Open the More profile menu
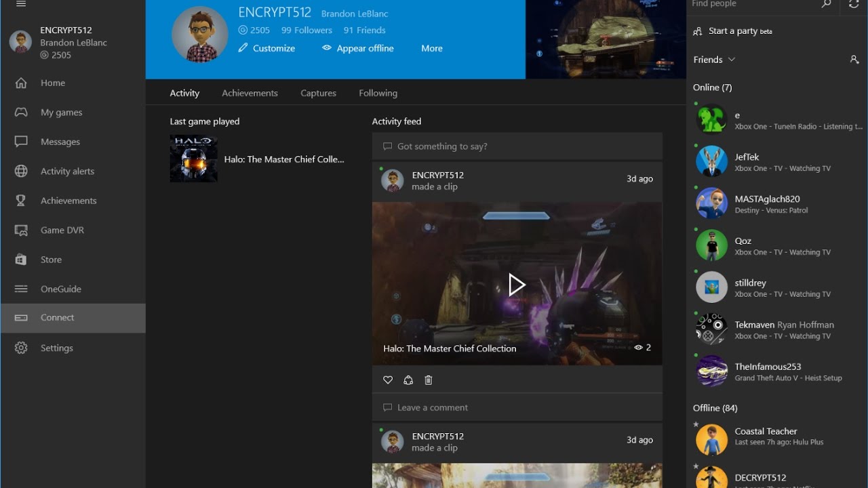The width and height of the screenshot is (868, 488). click(432, 48)
